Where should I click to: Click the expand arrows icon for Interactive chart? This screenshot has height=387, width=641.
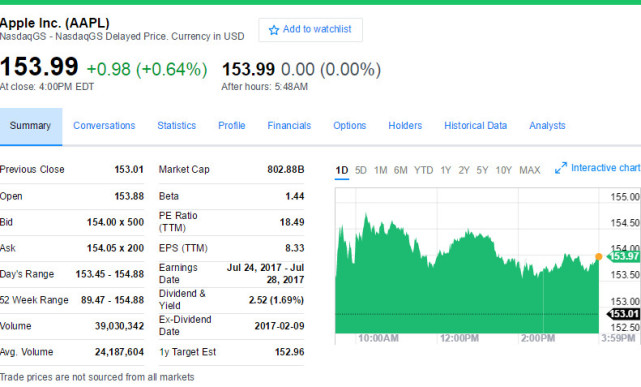click(x=560, y=168)
